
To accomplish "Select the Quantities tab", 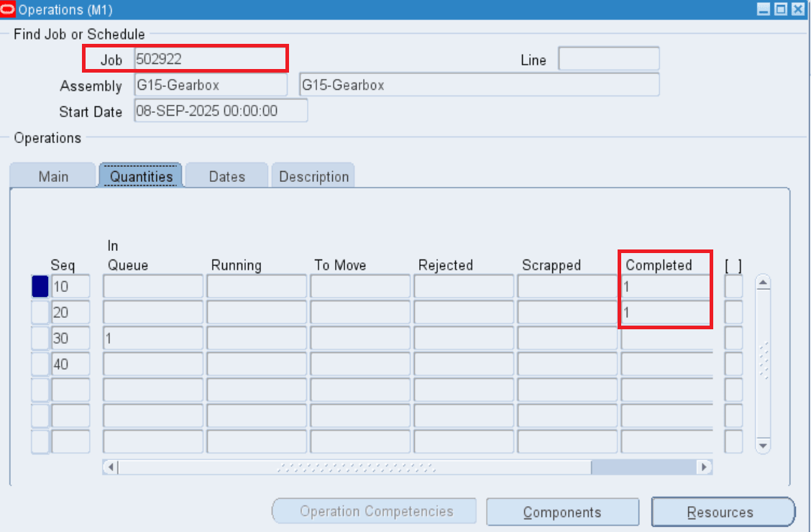I will 141,176.
